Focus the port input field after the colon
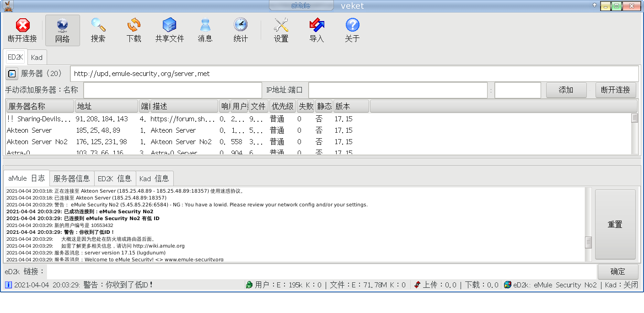Viewport: 644px width, 313px height. (518, 90)
